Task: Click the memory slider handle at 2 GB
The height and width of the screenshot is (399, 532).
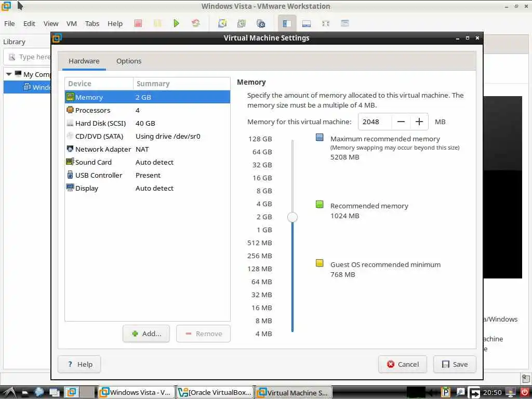Action: click(292, 217)
